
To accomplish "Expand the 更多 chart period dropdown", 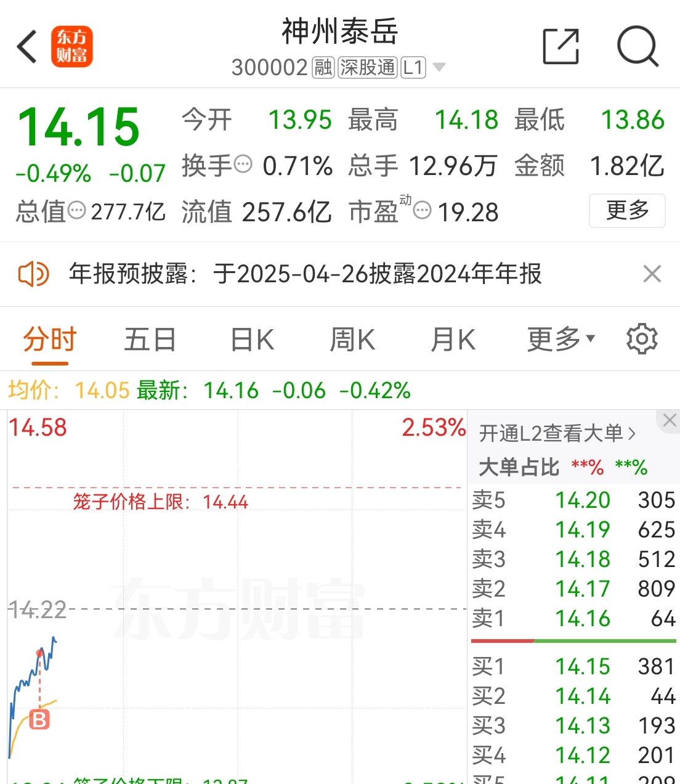I will 561,340.
